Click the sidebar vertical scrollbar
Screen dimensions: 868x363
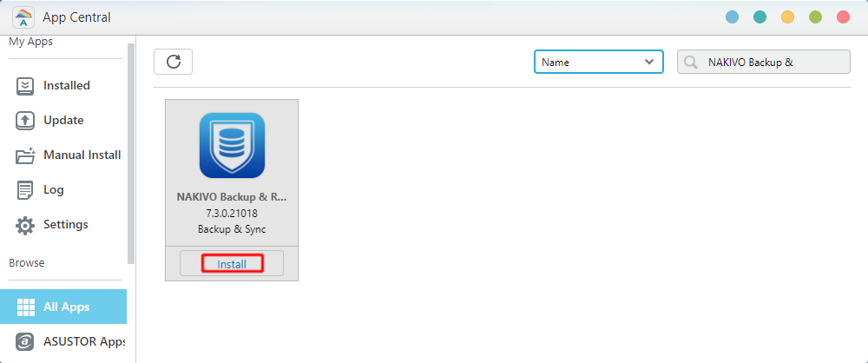[x=131, y=152]
